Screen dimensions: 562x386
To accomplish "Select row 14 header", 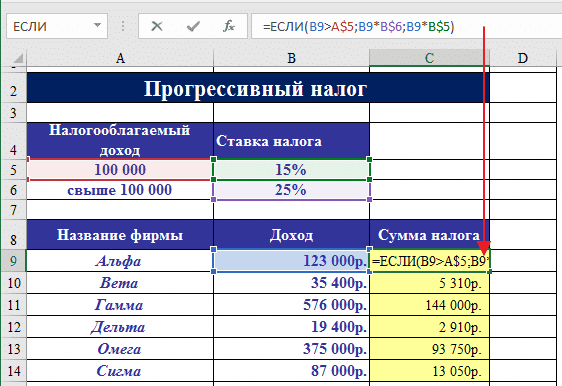I will pos(13,371).
